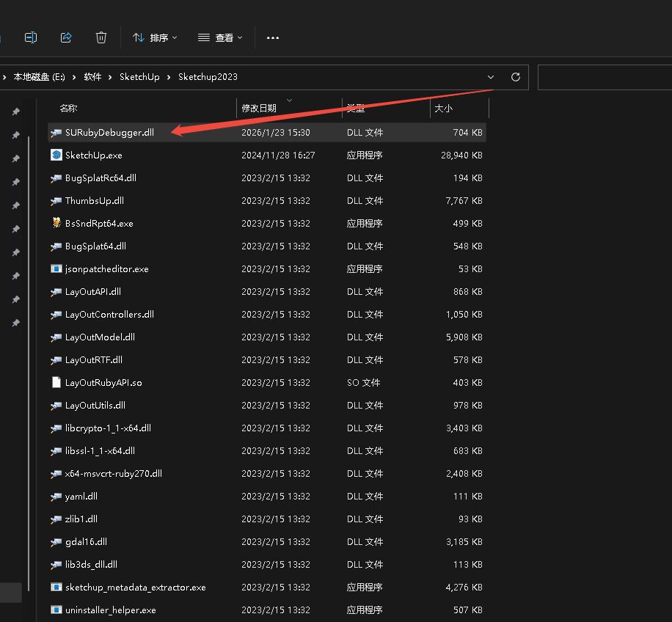
Task: Expand chevron after 本地磁盘 (E:) breadcrumb
Action: (75, 77)
